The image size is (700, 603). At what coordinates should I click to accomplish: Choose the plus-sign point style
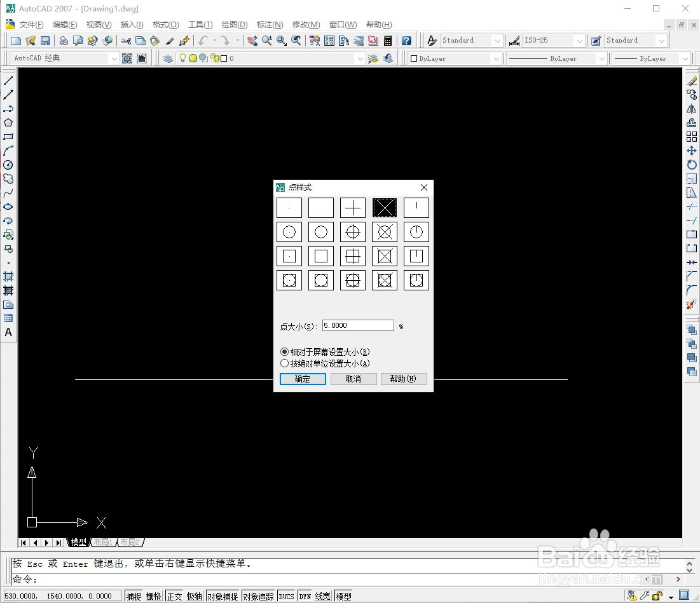353,208
